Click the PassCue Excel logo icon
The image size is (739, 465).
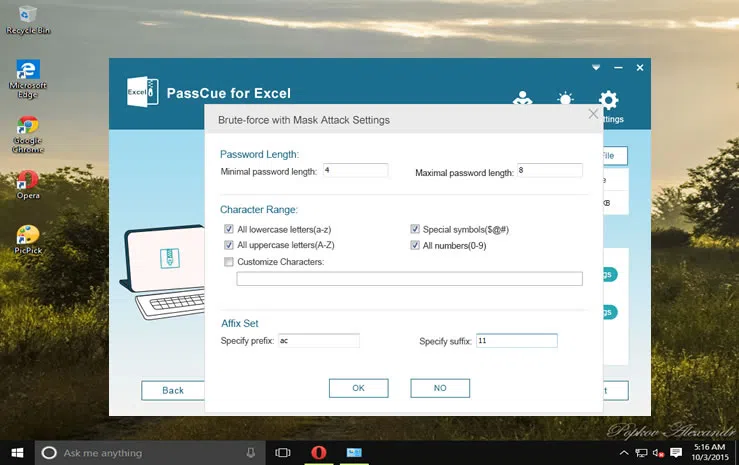click(x=142, y=92)
